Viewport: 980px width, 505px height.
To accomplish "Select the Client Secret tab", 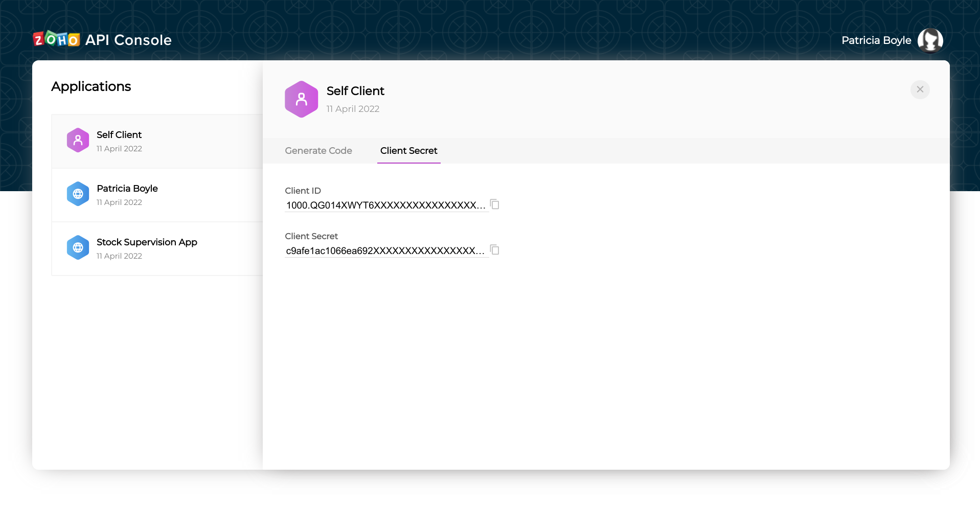I will (x=409, y=151).
